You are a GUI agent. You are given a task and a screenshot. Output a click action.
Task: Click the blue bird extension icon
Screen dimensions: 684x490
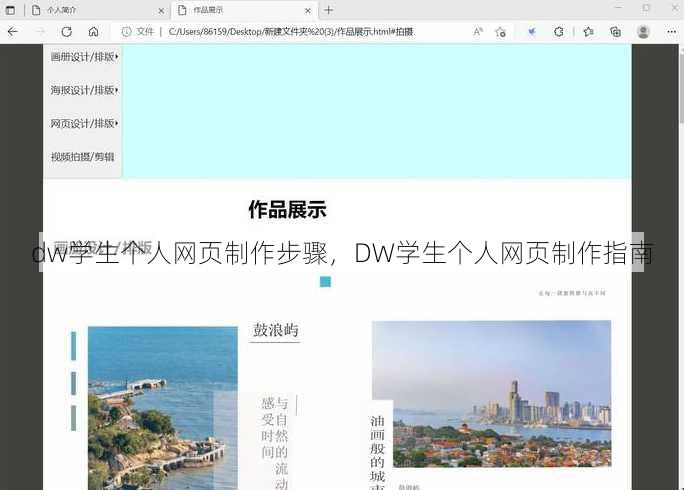coord(532,31)
